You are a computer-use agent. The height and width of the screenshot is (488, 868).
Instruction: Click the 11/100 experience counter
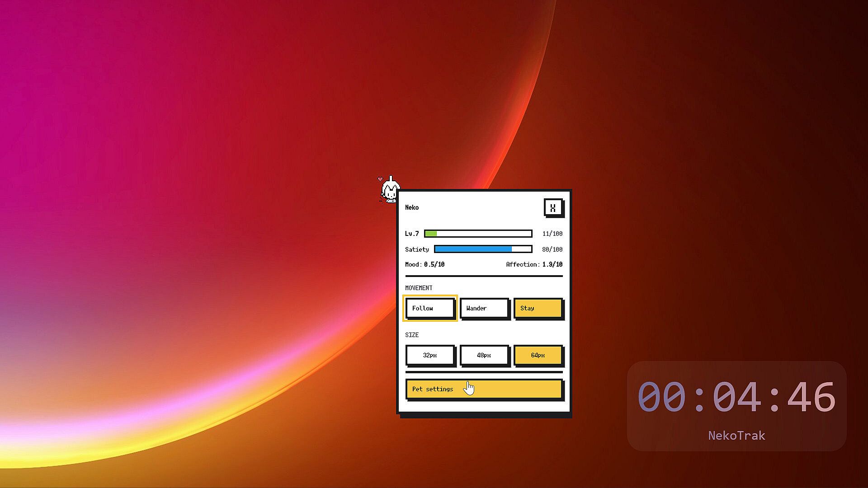pos(552,234)
